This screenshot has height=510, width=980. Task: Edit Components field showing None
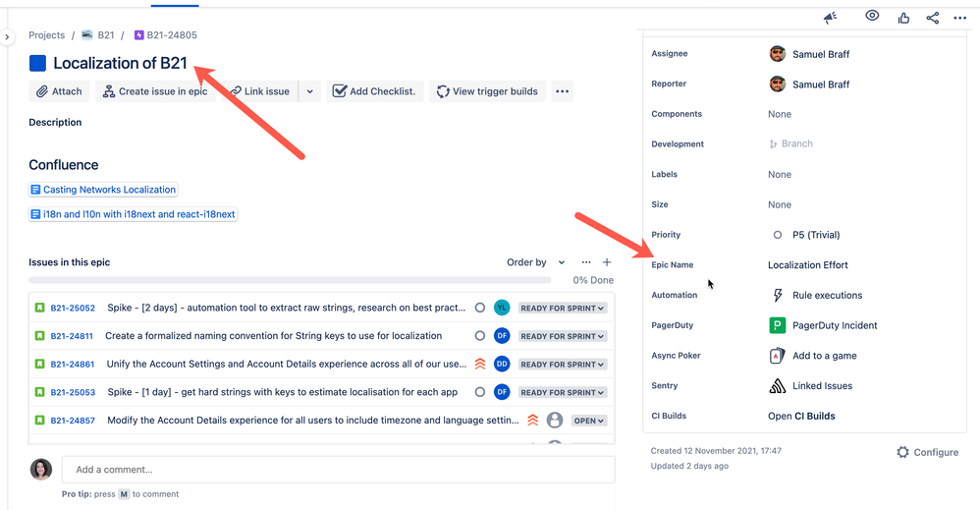pyautogui.click(x=780, y=115)
